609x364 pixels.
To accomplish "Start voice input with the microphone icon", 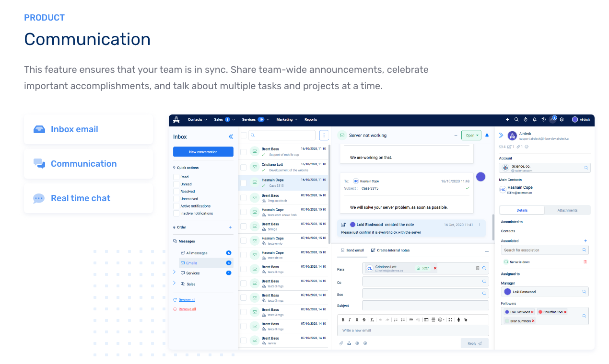I will (459, 319).
